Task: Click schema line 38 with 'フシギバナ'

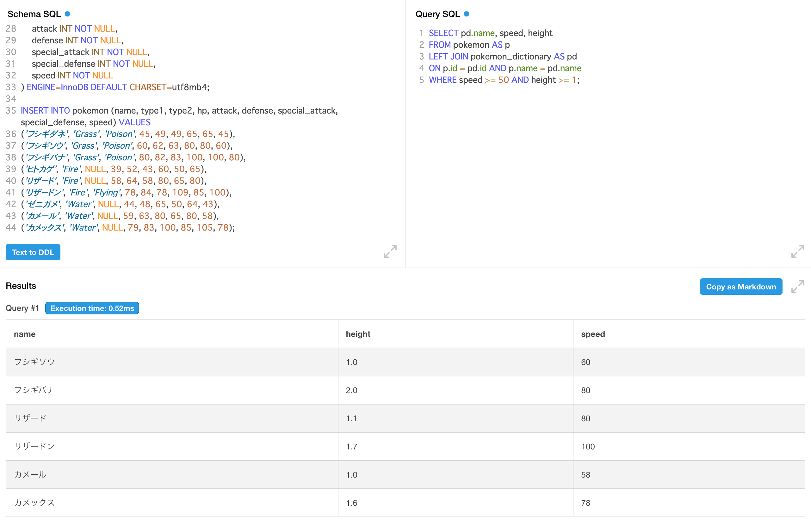Action: click(x=133, y=158)
